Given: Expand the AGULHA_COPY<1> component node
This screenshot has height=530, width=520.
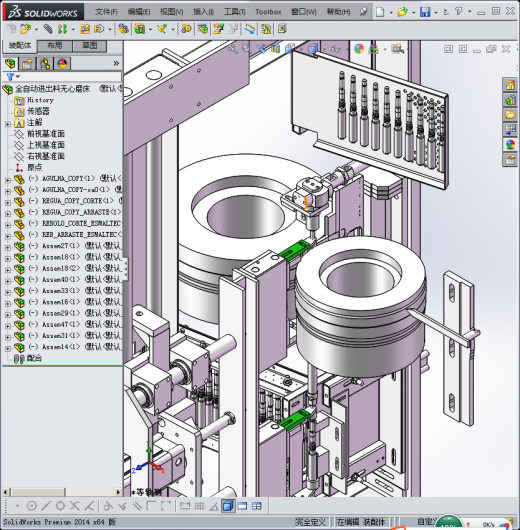Looking at the screenshot, I should [x=7, y=180].
